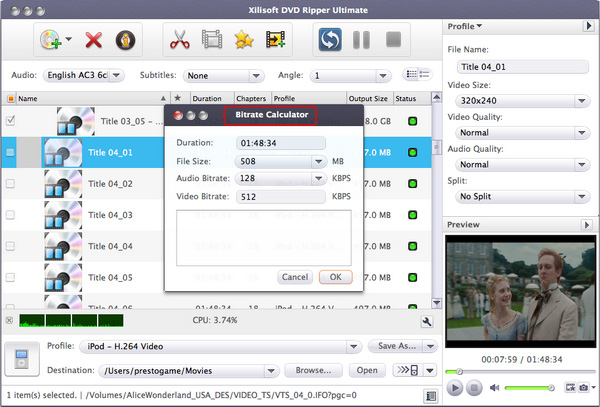Click the Duration column header
Viewport: 600px width, 407px height.
tap(206, 99)
